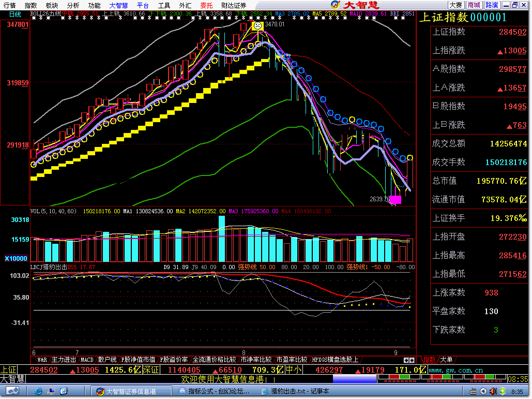Open the 大智慧 menu
This screenshot has width=532, height=399.
pos(119,5)
